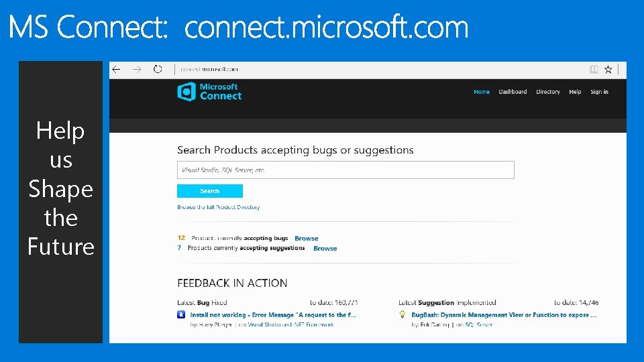The height and width of the screenshot is (362, 644).
Task: Focus the product search text field
Action: [x=345, y=170]
